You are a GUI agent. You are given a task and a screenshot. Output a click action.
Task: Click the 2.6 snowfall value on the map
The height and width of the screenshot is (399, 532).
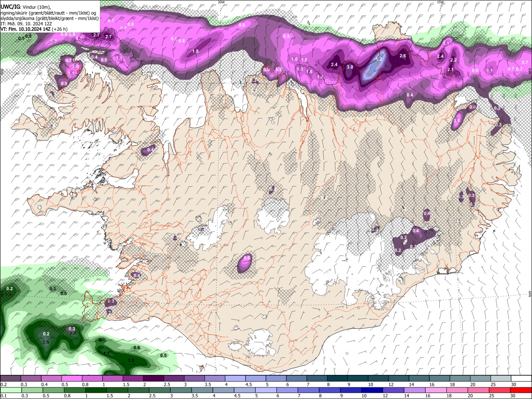tap(402, 56)
